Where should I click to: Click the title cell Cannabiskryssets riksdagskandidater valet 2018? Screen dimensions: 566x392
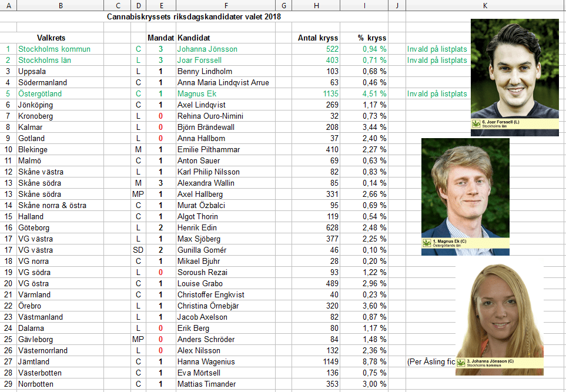tap(193, 16)
